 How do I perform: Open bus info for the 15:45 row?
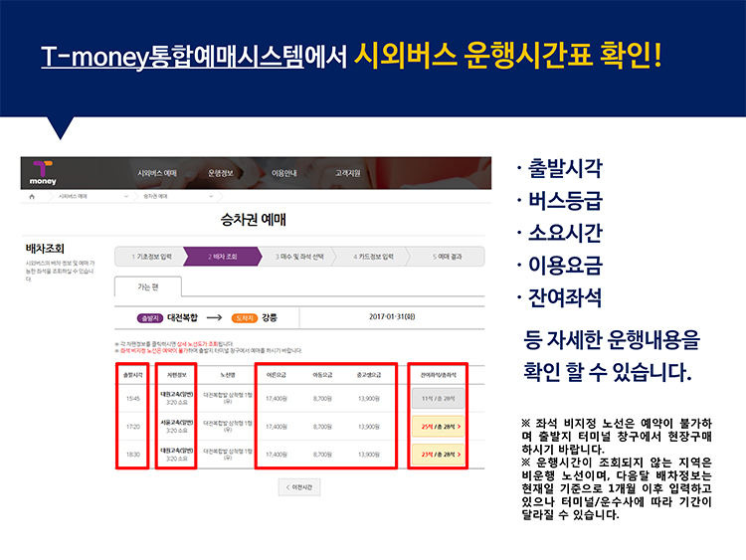point(176,398)
